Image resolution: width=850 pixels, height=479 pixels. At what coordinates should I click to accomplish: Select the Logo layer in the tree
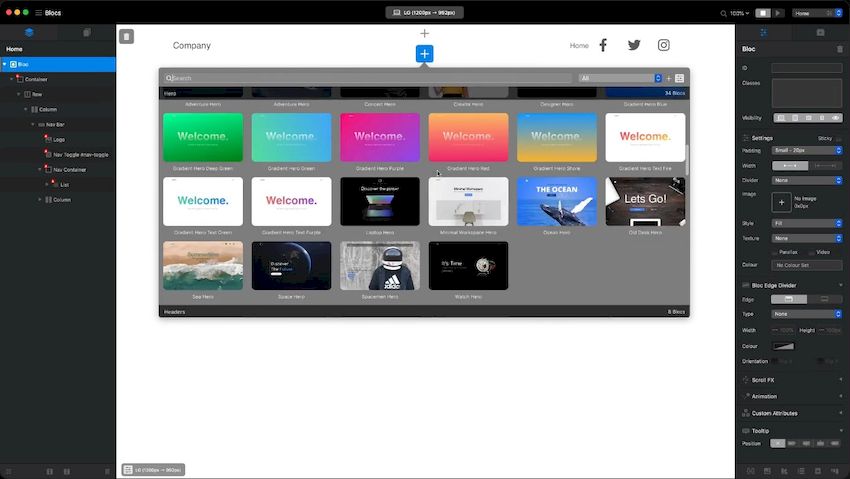click(58, 140)
